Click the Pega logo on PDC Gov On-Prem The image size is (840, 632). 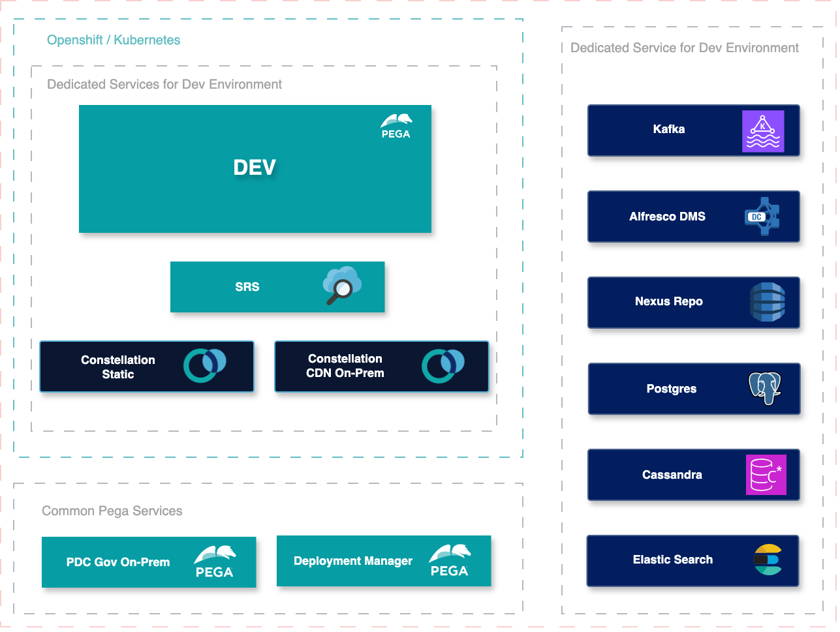tap(215, 562)
